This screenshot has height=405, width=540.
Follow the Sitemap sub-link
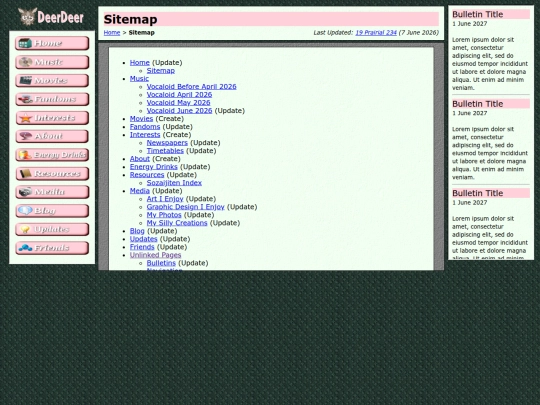tap(161, 71)
